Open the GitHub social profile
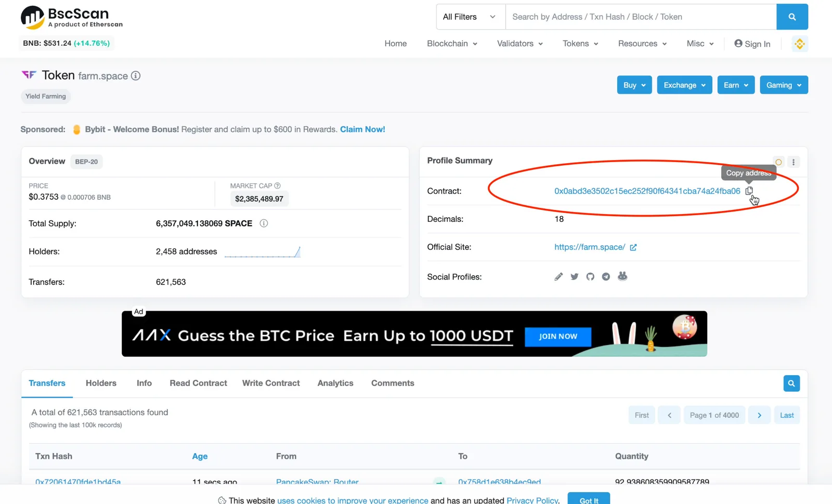This screenshot has height=504, width=832. 590,276
